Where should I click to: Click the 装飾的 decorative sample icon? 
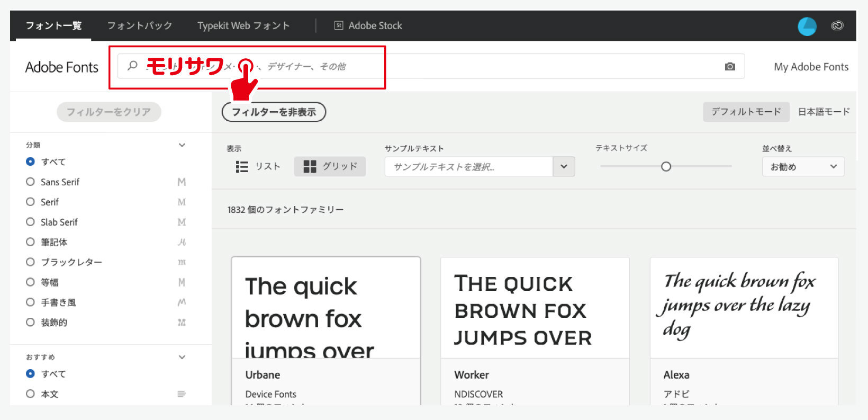click(182, 322)
